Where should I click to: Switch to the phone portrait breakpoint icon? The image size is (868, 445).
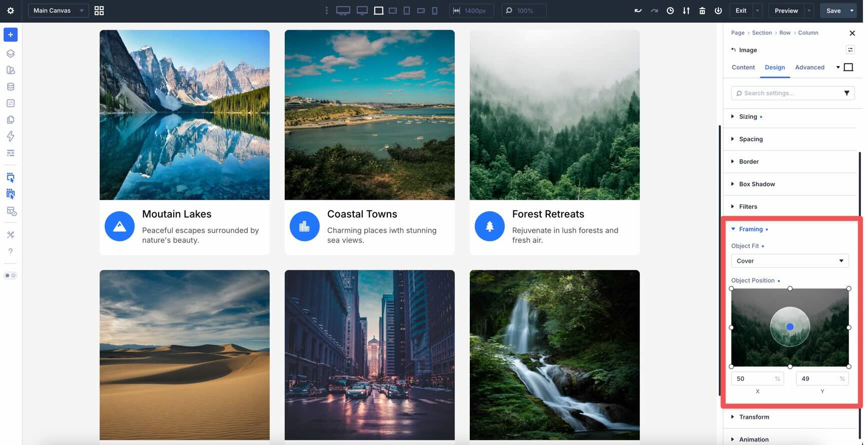(435, 11)
